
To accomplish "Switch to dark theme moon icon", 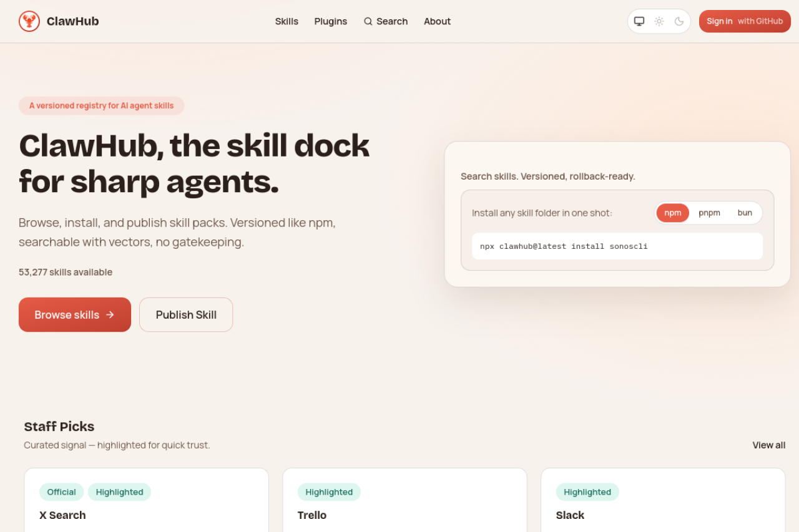I will (679, 21).
